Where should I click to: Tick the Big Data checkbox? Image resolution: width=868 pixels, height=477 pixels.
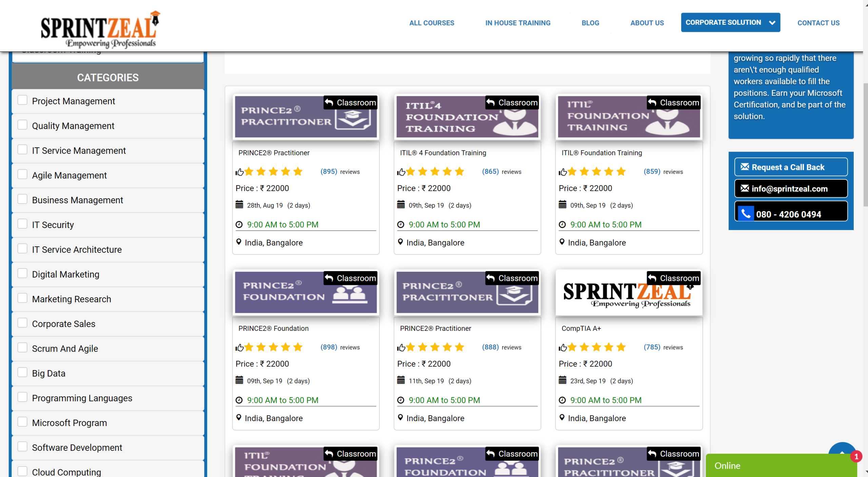[22, 373]
